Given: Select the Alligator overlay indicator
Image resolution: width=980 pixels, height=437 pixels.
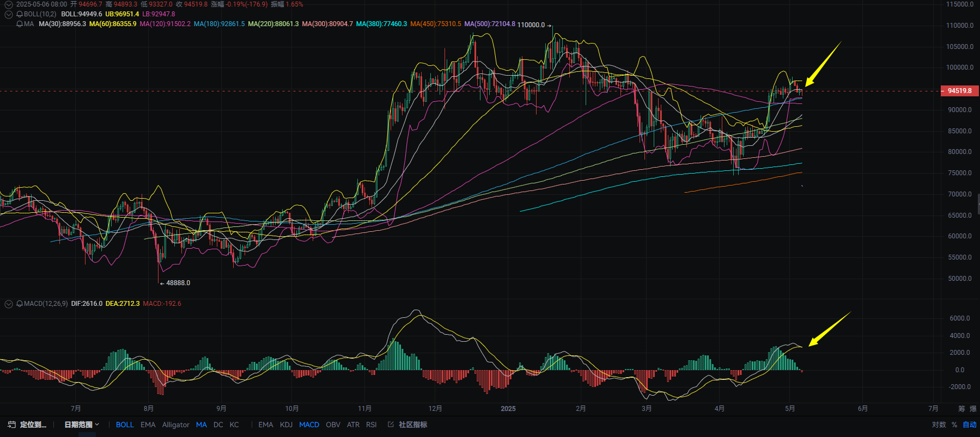Looking at the screenshot, I should [x=175, y=424].
